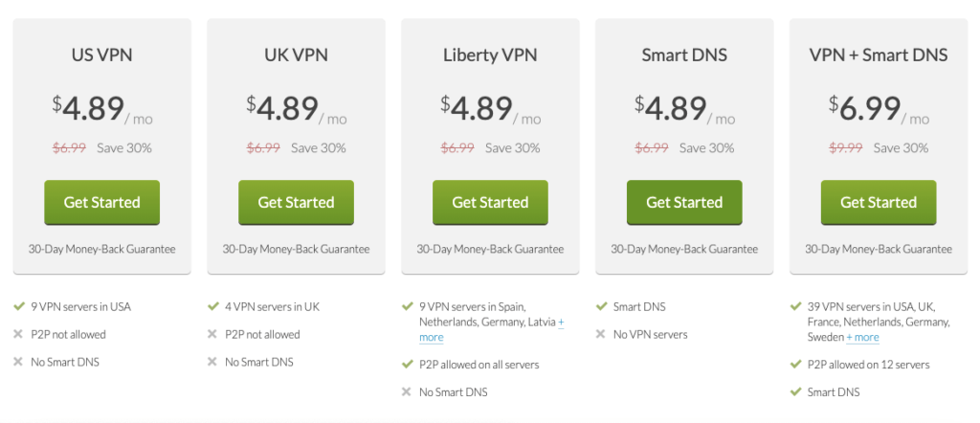980x423 pixels.
Task: Click the US VPN plan title
Action: 101,55
